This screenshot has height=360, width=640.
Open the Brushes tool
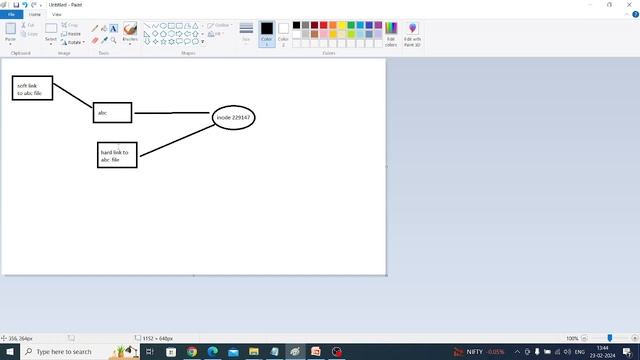point(130,33)
